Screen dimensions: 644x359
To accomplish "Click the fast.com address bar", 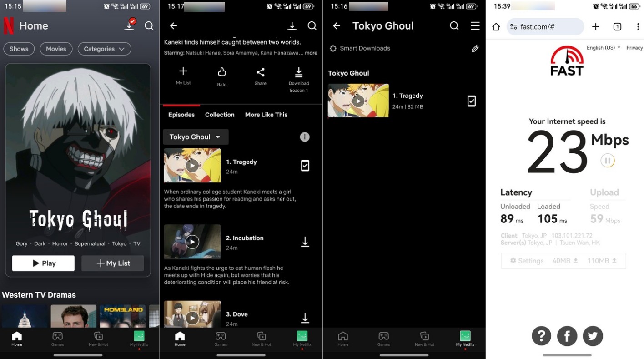I will 545,27.
